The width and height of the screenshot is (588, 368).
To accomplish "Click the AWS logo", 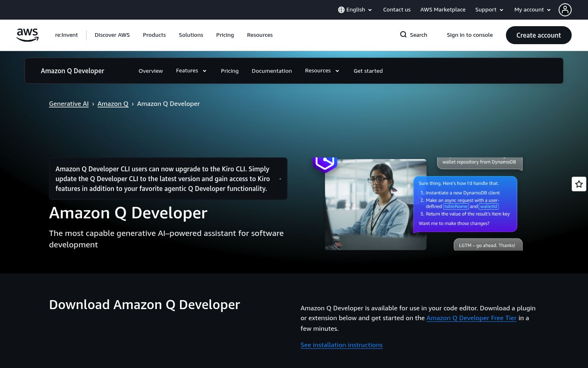I will [27, 35].
